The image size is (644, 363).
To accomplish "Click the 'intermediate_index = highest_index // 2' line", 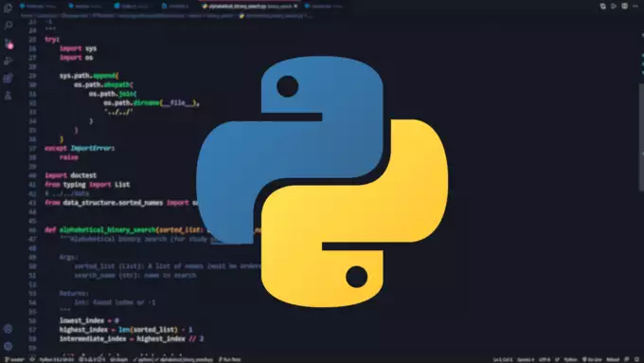I will pos(132,338).
